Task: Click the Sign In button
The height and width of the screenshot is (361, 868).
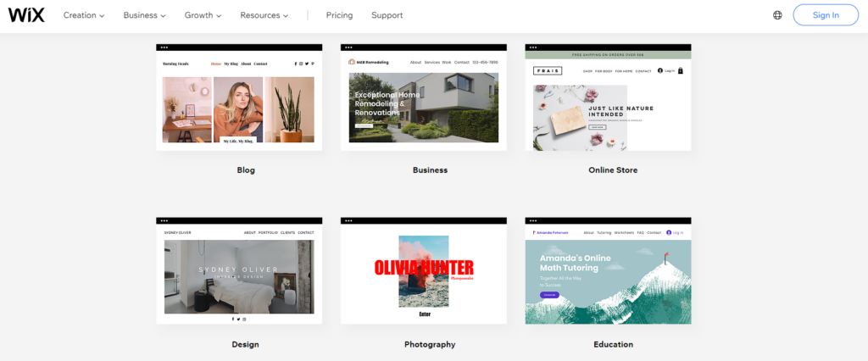Action: [x=826, y=15]
